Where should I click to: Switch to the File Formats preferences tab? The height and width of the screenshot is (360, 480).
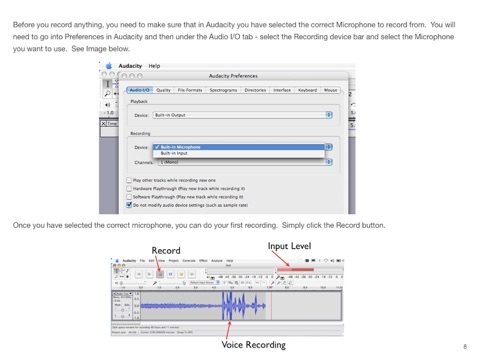tap(190, 90)
